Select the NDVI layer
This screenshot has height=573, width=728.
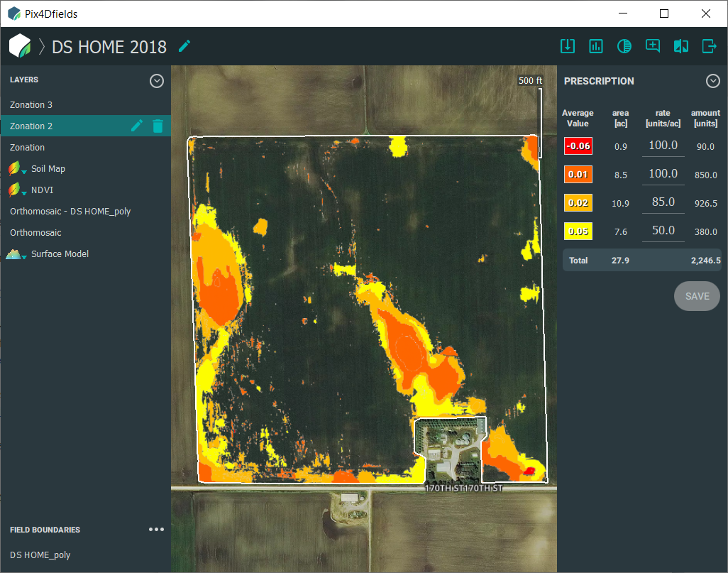pyautogui.click(x=85, y=190)
